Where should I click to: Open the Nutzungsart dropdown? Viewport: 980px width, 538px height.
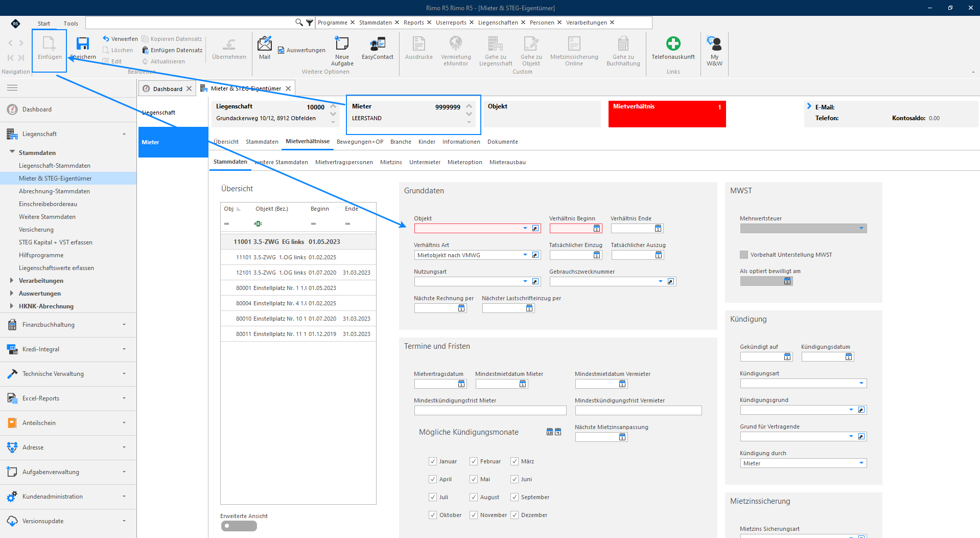point(525,282)
